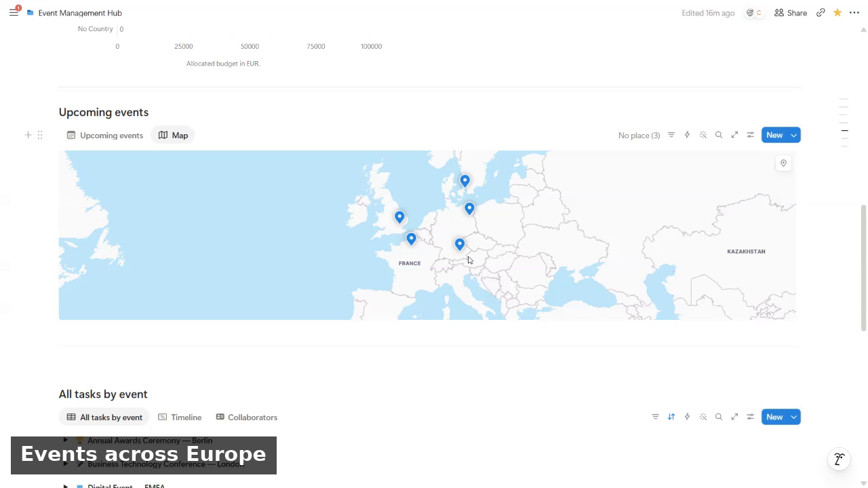Click automations lightning icon in Upcoming events

tap(687, 135)
